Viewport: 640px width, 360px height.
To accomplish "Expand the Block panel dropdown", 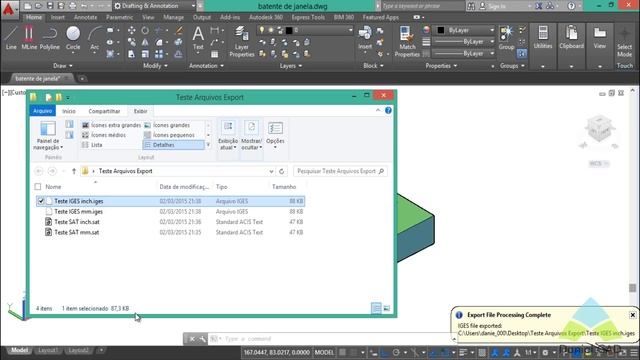I will [x=373, y=66].
